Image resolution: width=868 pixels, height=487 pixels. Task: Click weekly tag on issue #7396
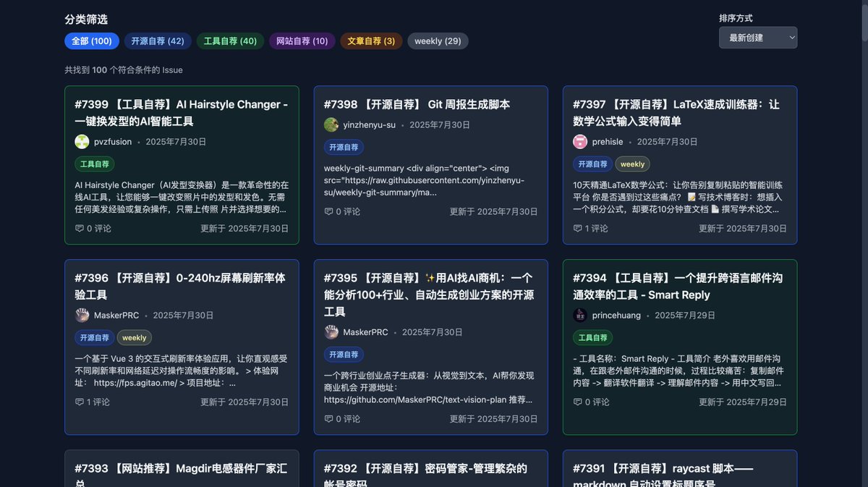pos(135,338)
